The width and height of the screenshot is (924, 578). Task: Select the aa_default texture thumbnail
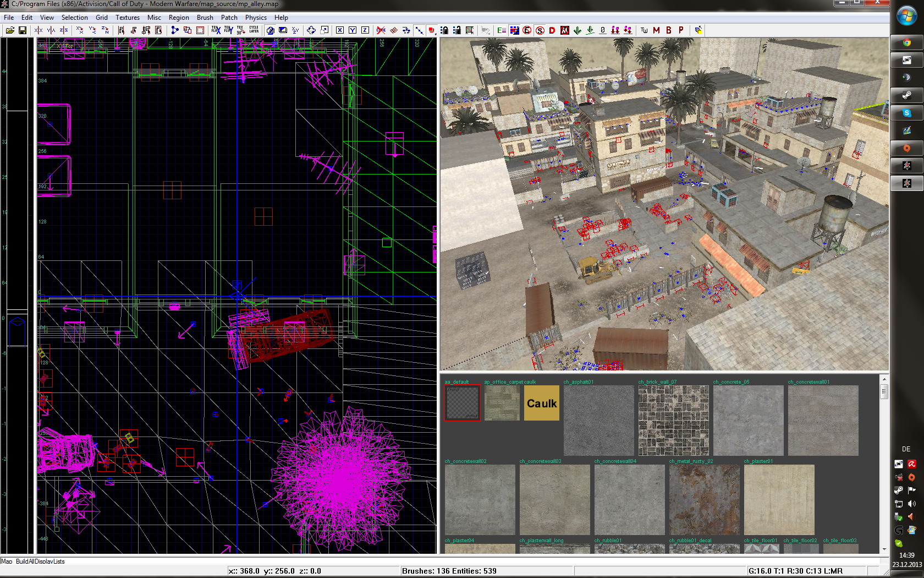[462, 403]
